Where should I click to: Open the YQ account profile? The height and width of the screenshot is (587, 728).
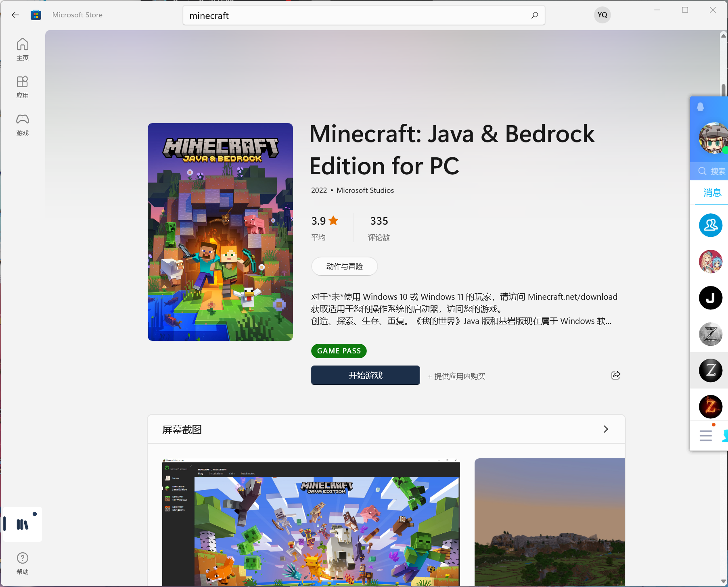pyautogui.click(x=602, y=15)
